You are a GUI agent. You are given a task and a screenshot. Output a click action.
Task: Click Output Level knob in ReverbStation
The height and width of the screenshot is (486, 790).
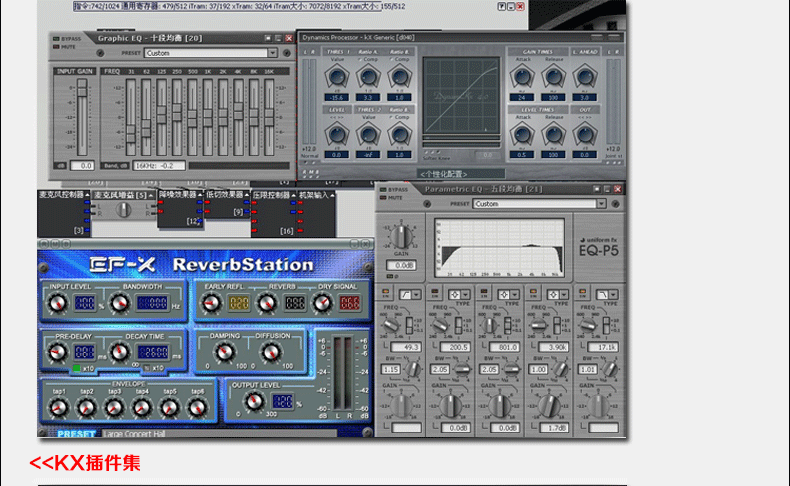254,401
